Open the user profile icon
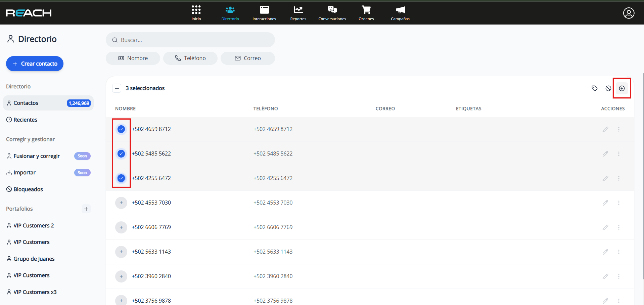 629,13
